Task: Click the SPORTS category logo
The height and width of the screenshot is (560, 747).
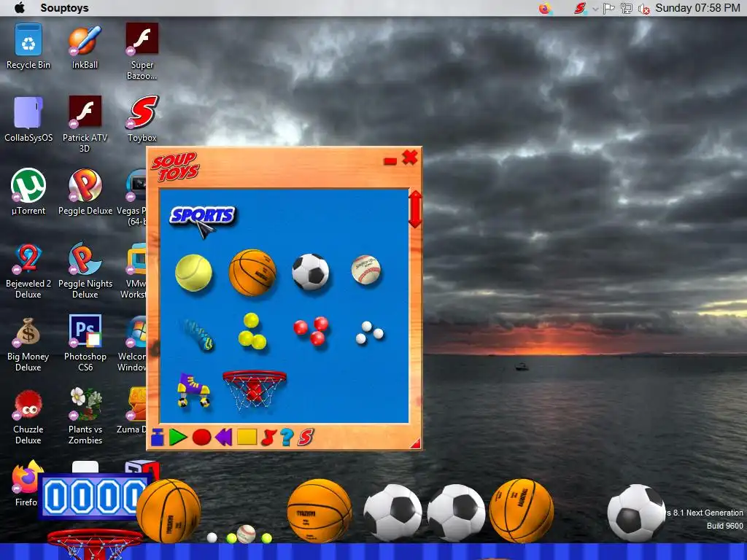Action: (203, 216)
